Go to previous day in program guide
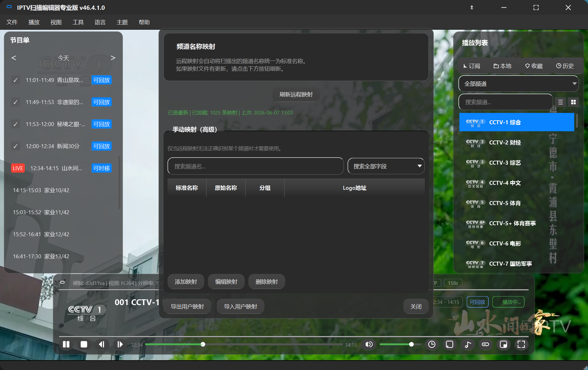Viewport: 588px width, 370px height. point(14,58)
